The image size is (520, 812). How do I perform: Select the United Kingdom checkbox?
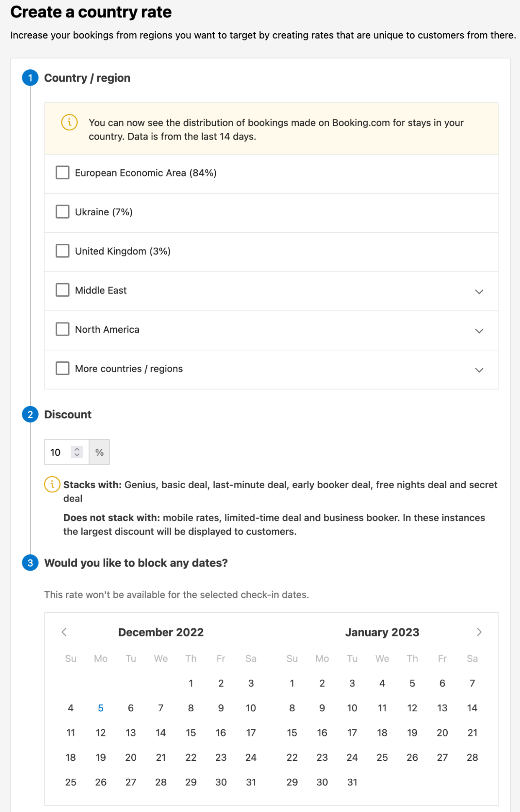click(x=63, y=251)
